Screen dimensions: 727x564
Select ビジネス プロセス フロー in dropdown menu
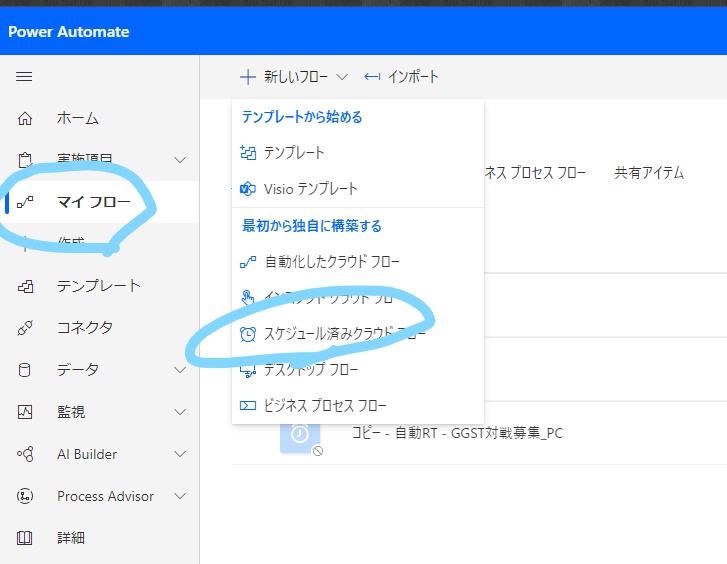coord(325,406)
